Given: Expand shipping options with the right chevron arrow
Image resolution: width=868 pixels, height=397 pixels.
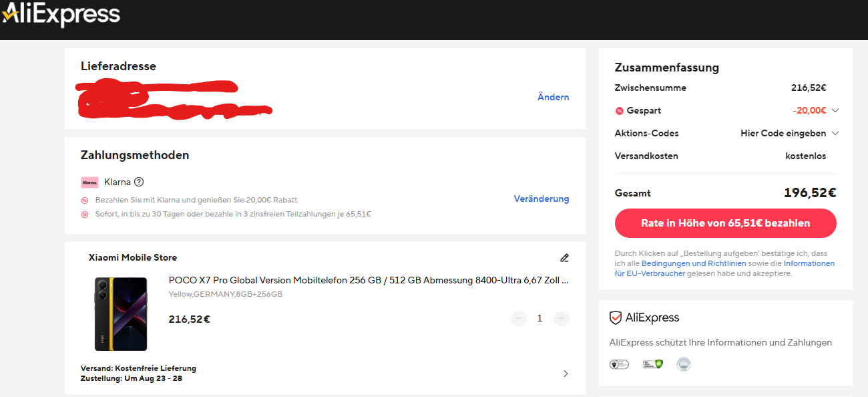Looking at the screenshot, I should (x=566, y=374).
